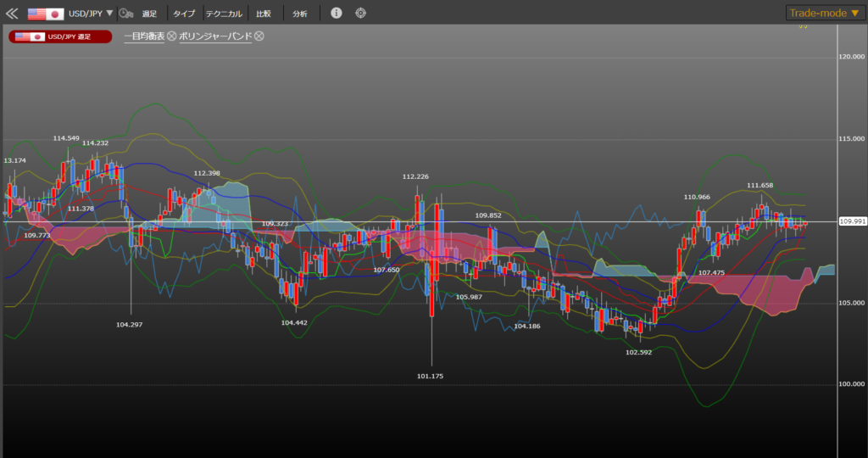Open the タイプ menu
This screenshot has width=868, height=458.
click(184, 14)
